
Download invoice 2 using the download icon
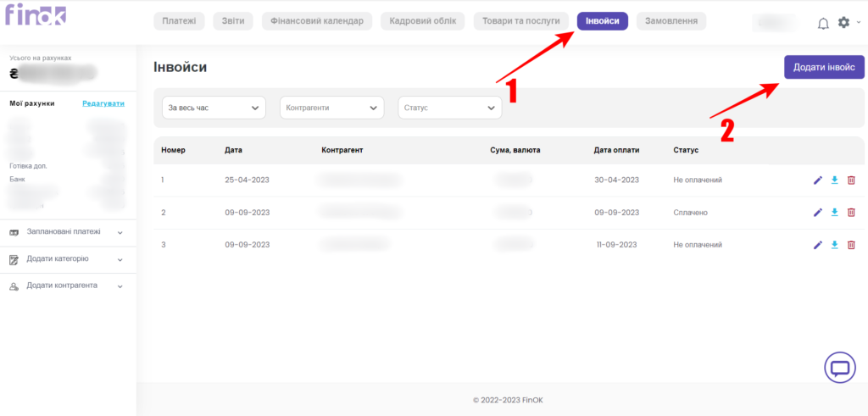click(x=835, y=212)
